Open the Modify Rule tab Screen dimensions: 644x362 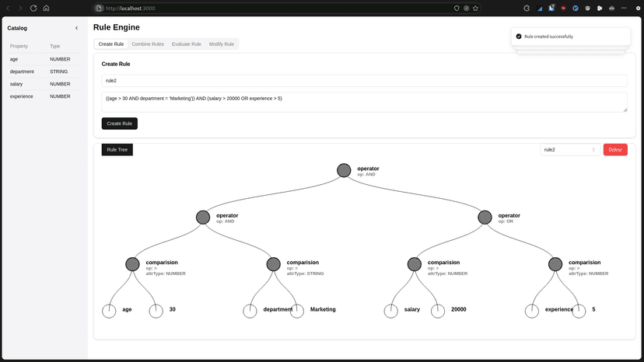[x=222, y=44]
